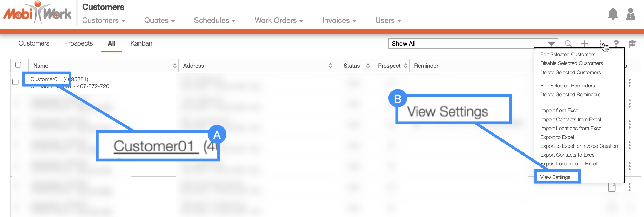Viewport: 644px width, 217px height.
Task: Check the Customer01 row checkbox
Action: [x=16, y=82]
